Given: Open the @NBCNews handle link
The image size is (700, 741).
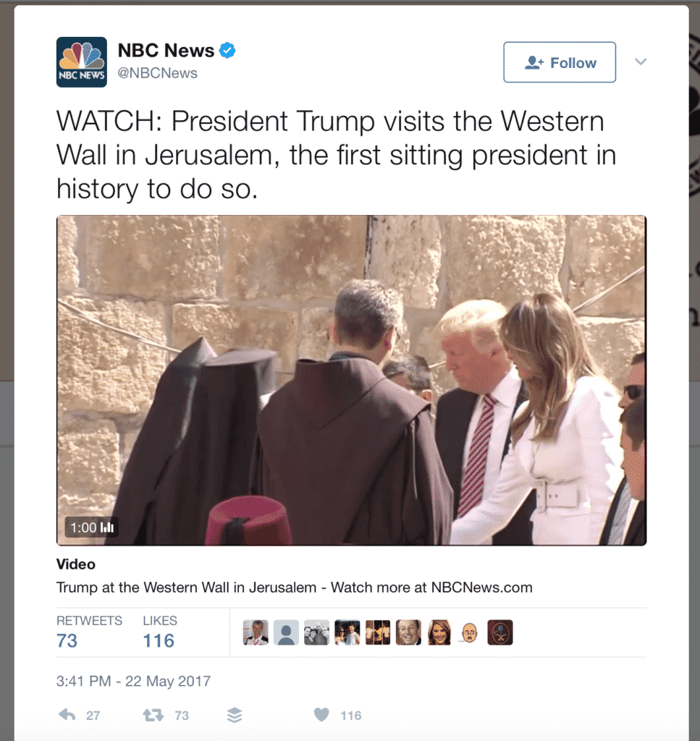Looking at the screenshot, I should coord(157,73).
